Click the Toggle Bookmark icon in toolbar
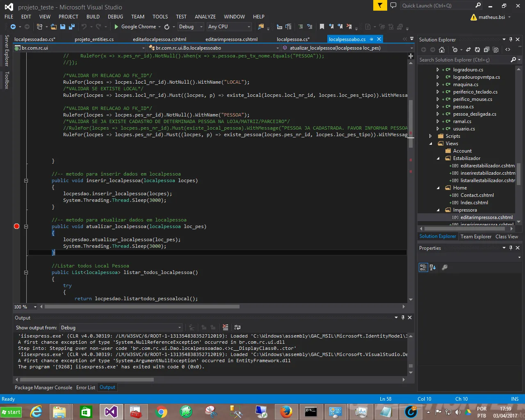The height and width of the screenshot is (420, 525). click(322, 27)
